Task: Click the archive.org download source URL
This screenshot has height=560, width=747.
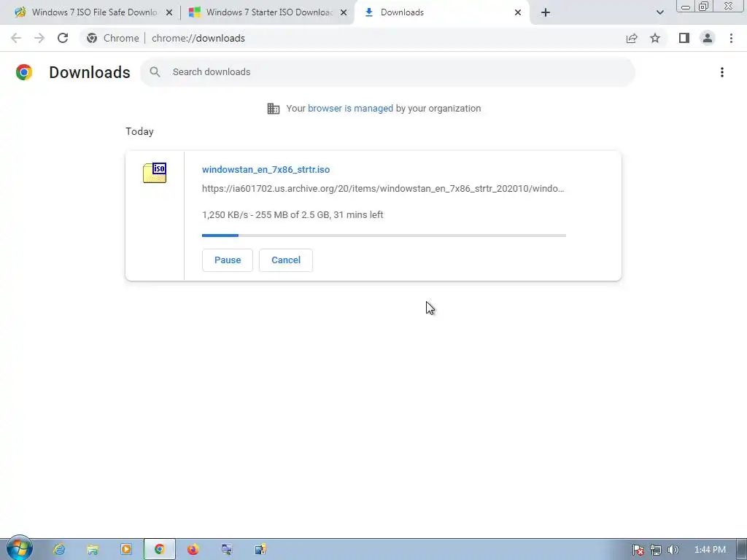Action: click(x=383, y=189)
